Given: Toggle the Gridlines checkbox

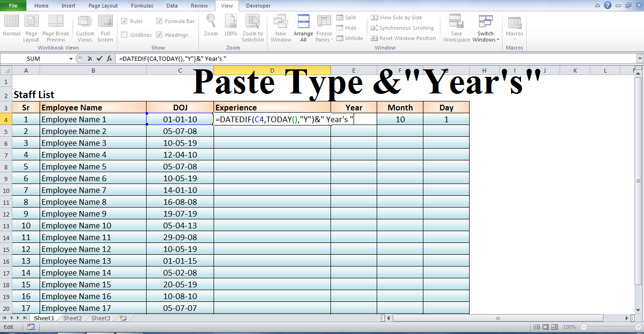Looking at the screenshot, I should [124, 34].
